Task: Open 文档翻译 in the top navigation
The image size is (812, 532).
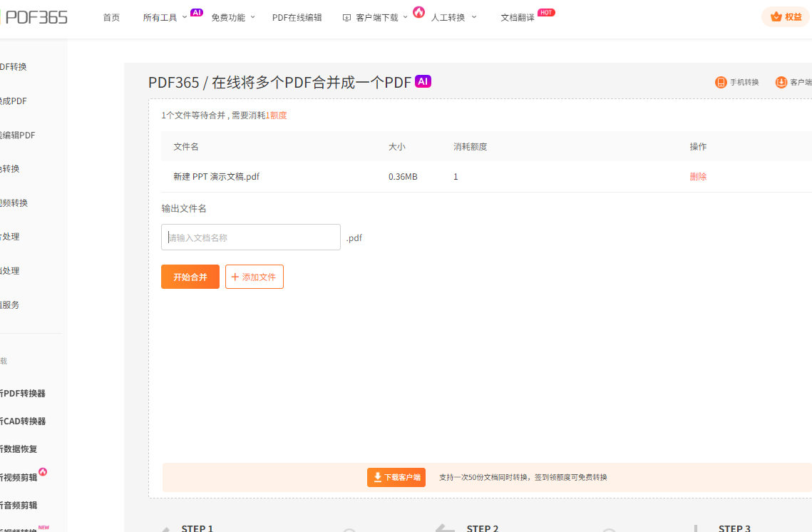Action: tap(518, 18)
